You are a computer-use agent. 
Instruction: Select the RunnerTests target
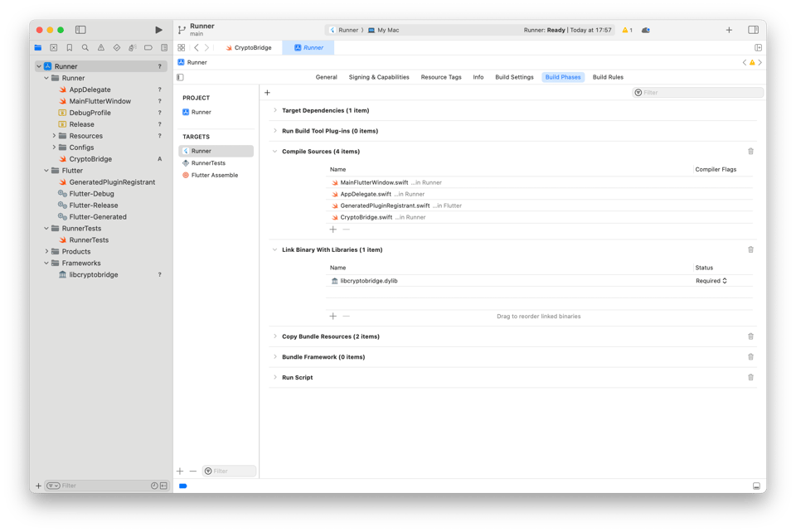pos(208,163)
